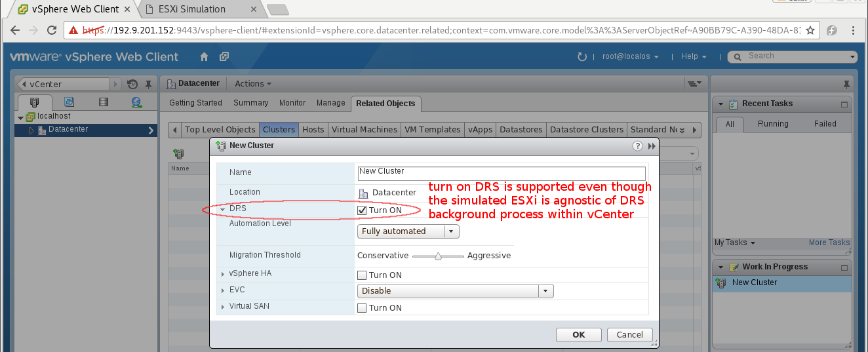Screen dimensions: 868x352
Task: Open the Help menu
Action: (694, 57)
